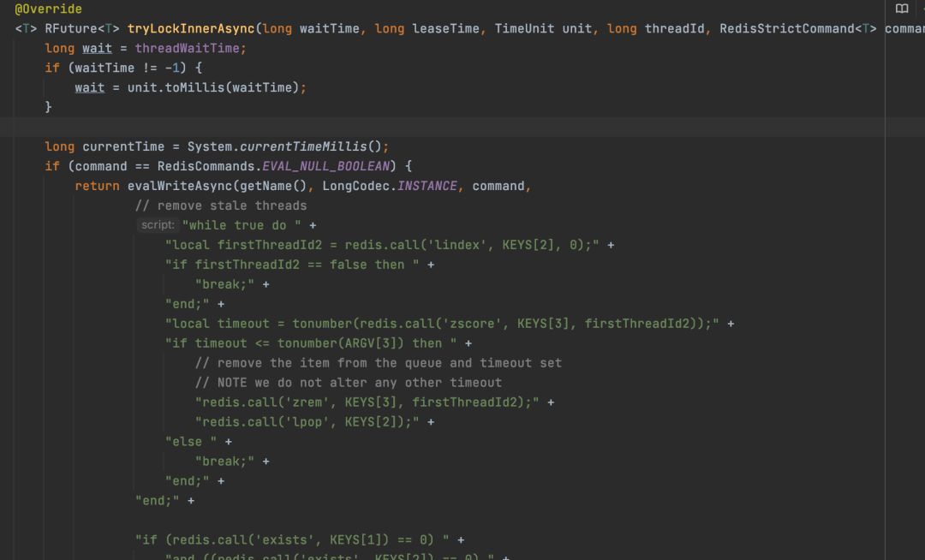Click the '// NOTE we do not alter' comment

click(348, 383)
